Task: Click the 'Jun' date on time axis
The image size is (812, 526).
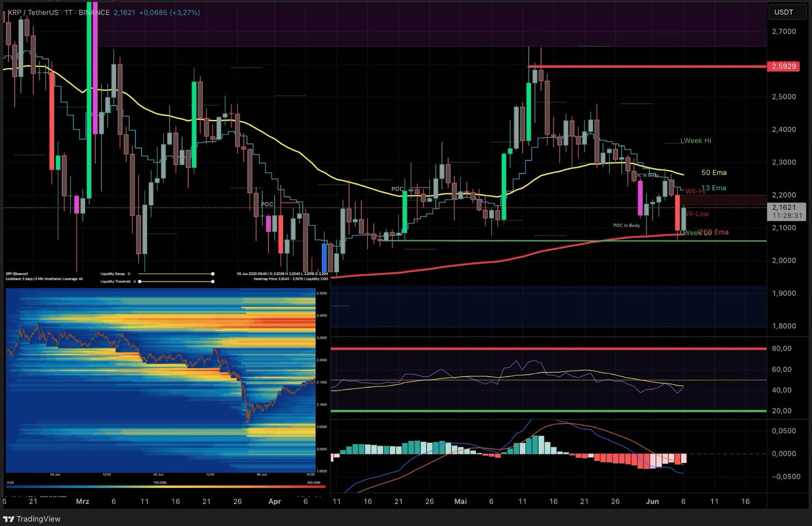Action: pyautogui.click(x=653, y=501)
